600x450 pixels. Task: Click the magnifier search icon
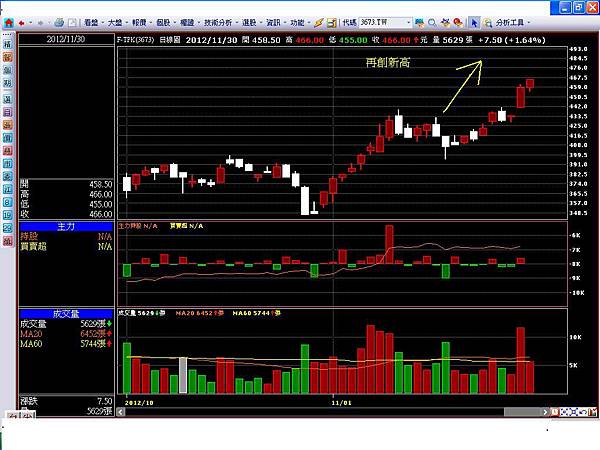click(x=432, y=23)
